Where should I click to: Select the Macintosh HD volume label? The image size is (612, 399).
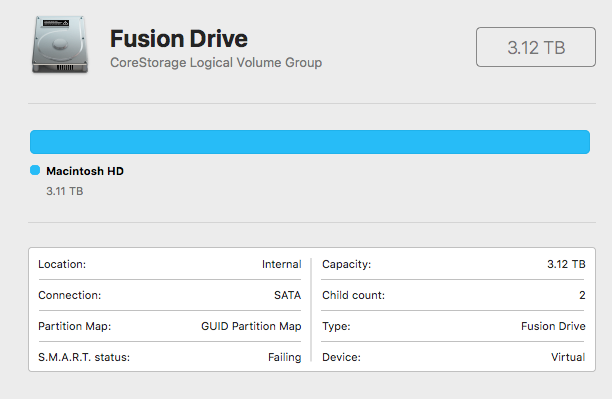[x=85, y=171]
